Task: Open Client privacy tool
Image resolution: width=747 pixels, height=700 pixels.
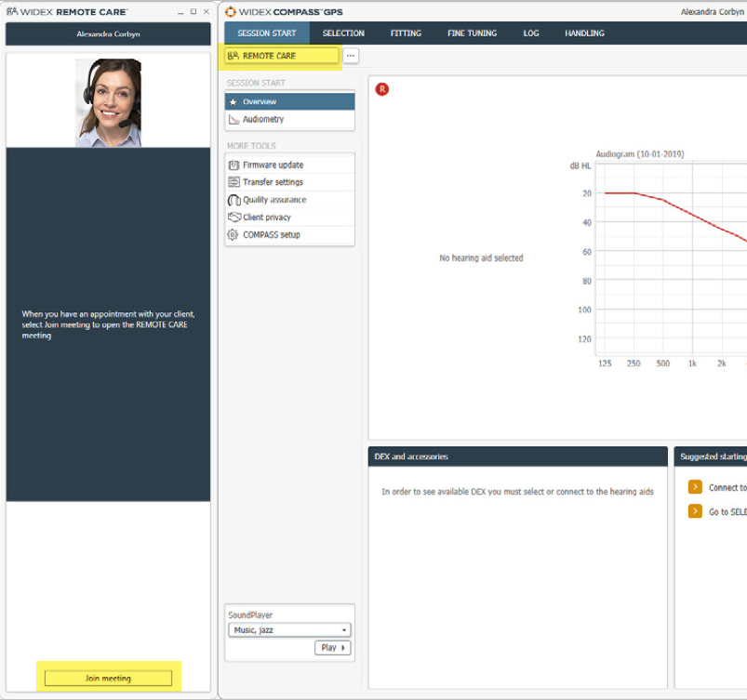Action: point(289,218)
